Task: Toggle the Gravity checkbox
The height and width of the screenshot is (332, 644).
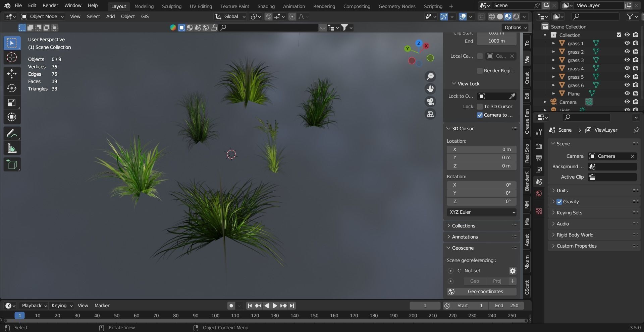Action: click(x=559, y=202)
